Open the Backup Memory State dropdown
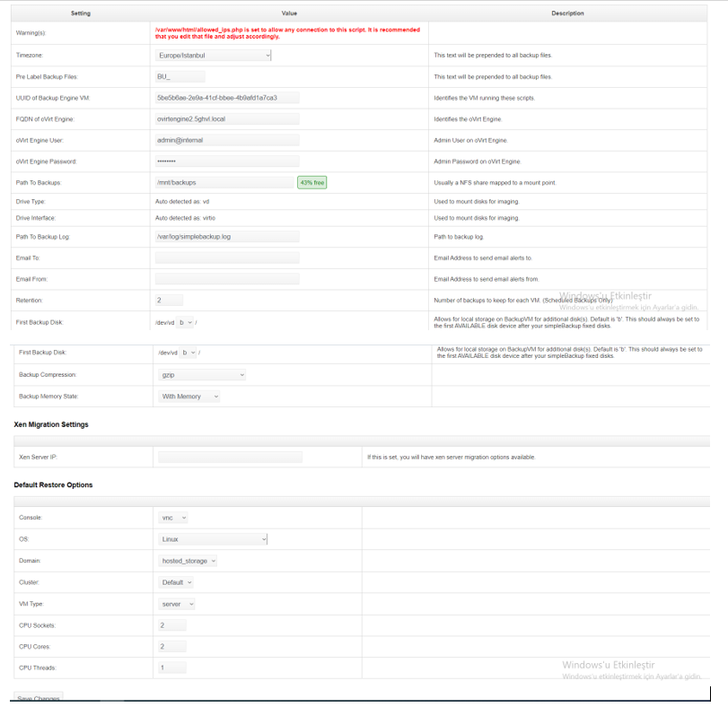Viewport: 728px width, 707px height. pyautogui.click(x=189, y=397)
